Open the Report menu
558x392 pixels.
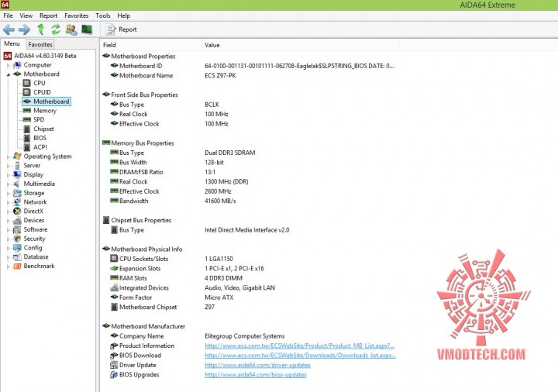(48, 15)
